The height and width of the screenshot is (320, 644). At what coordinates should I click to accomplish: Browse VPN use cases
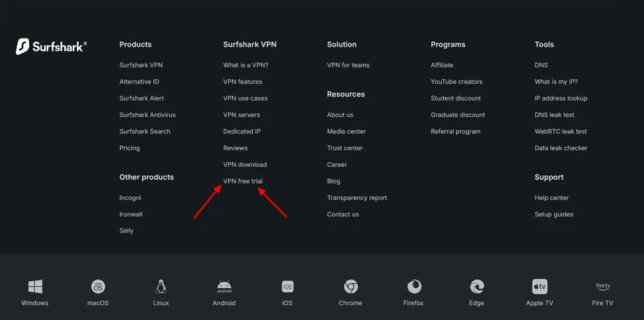(245, 99)
